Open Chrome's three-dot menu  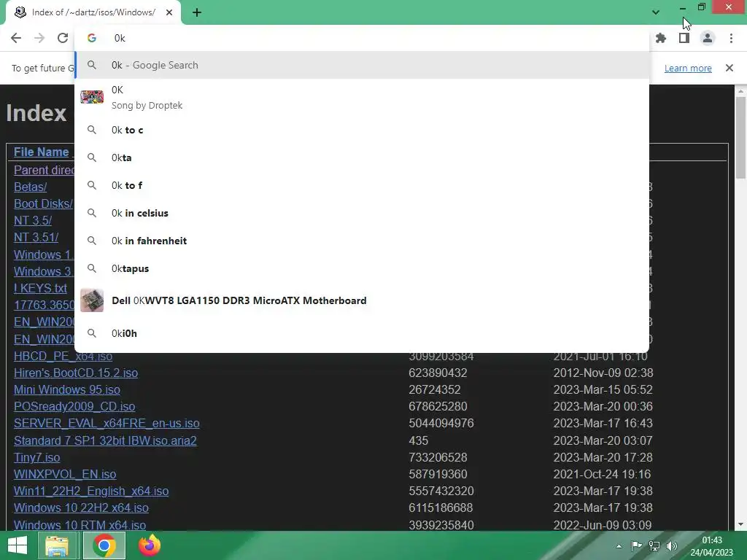pyautogui.click(x=731, y=38)
